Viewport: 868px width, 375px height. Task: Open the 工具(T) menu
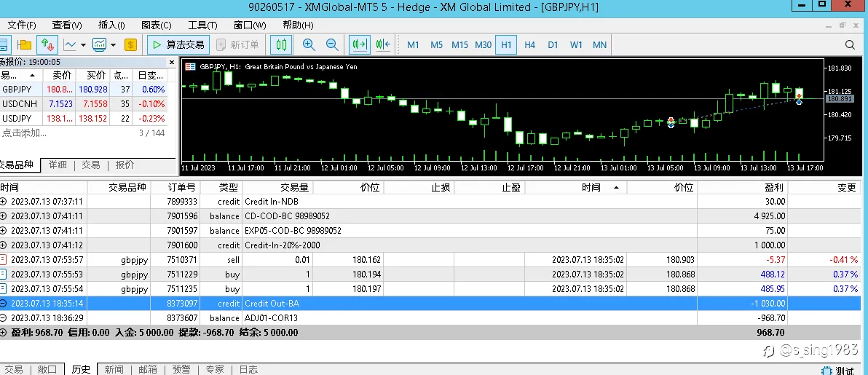tap(202, 25)
